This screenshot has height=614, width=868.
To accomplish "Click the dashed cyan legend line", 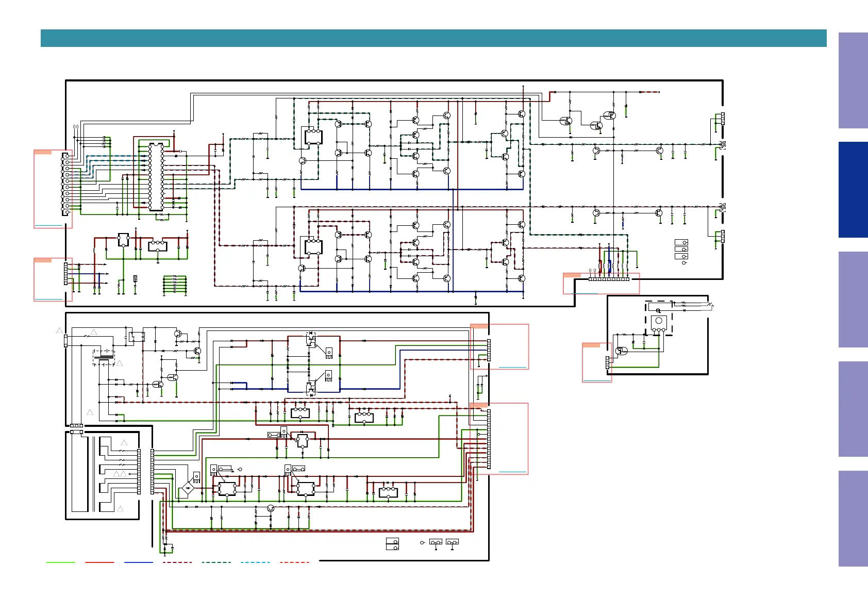I will [255, 562].
